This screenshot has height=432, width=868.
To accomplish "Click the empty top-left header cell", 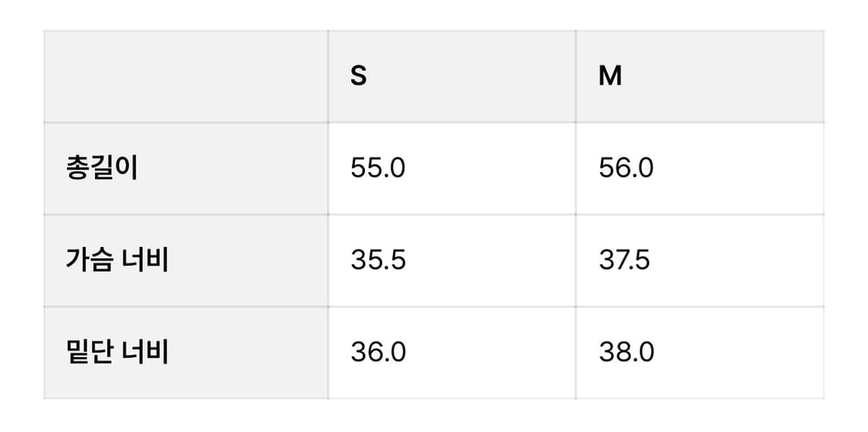I will [186, 76].
